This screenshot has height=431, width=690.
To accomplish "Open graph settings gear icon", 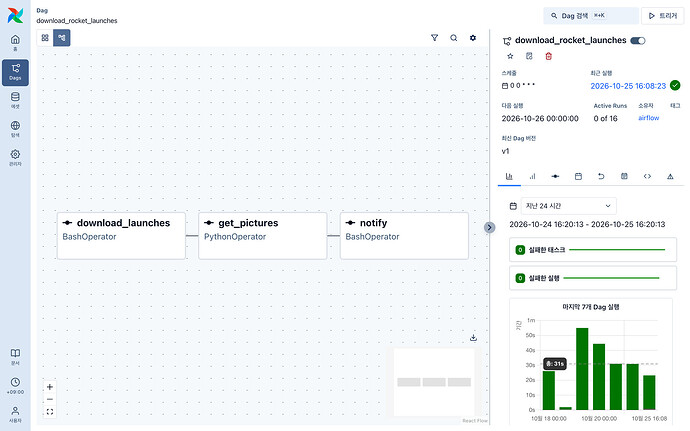I will click(x=473, y=38).
